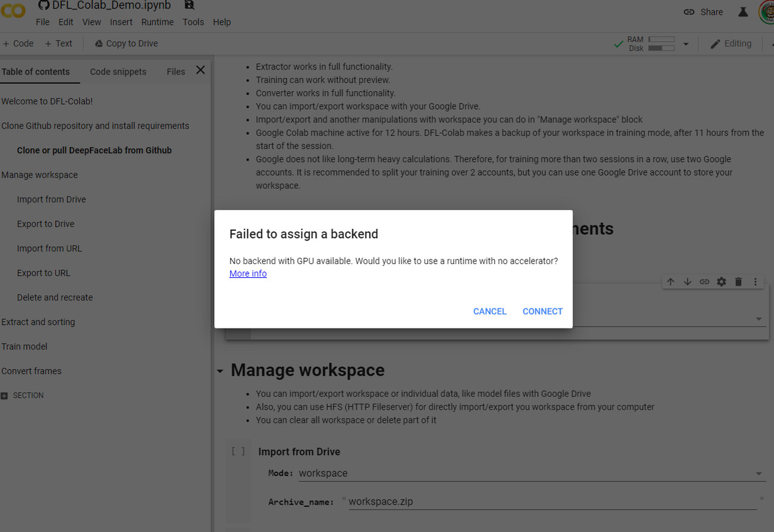Switch to Code snippets tab

point(118,72)
